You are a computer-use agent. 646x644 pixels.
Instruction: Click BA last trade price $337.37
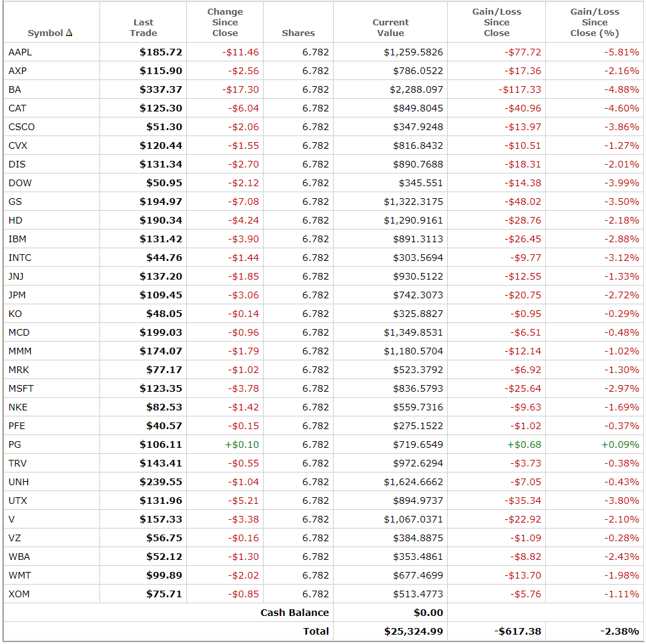pos(161,89)
